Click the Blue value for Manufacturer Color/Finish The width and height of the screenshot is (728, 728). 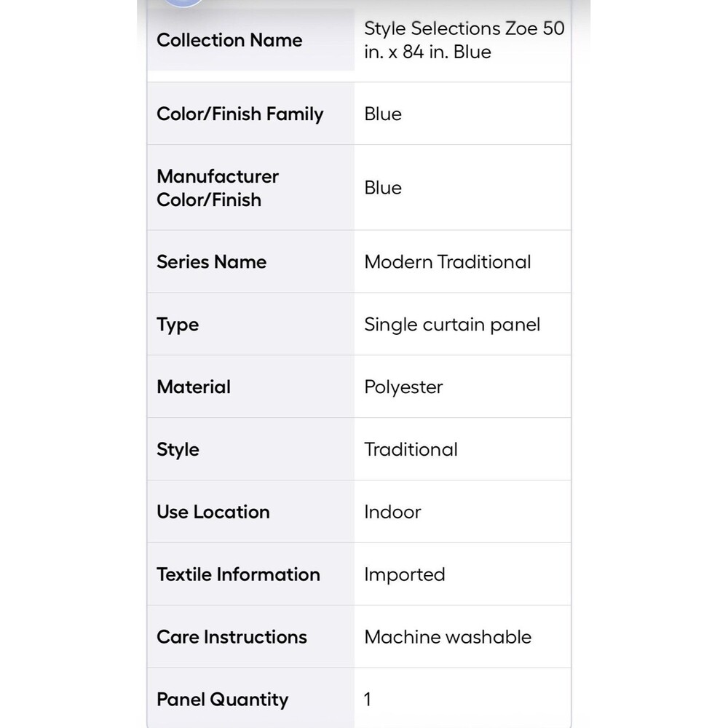[x=383, y=188]
